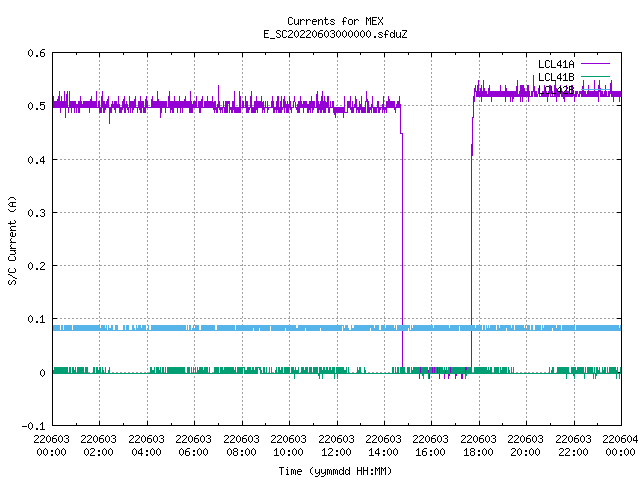Click the 0.2 y-axis tick label
The width and height of the screenshot is (640, 480).
tap(36, 266)
